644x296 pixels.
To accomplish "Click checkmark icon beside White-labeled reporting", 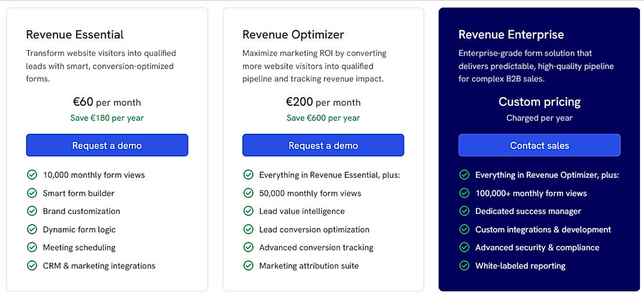I will [x=464, y=266].
